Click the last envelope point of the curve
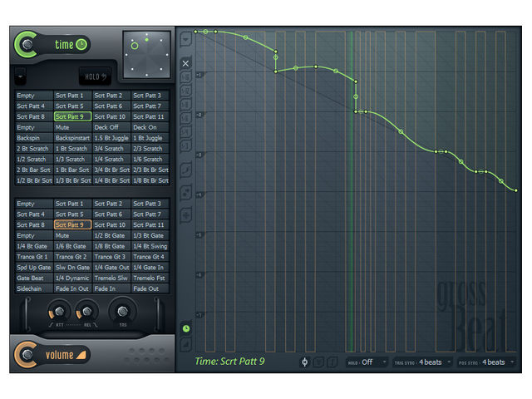Viewport: 532px width, 399px height. click(515, 190)
